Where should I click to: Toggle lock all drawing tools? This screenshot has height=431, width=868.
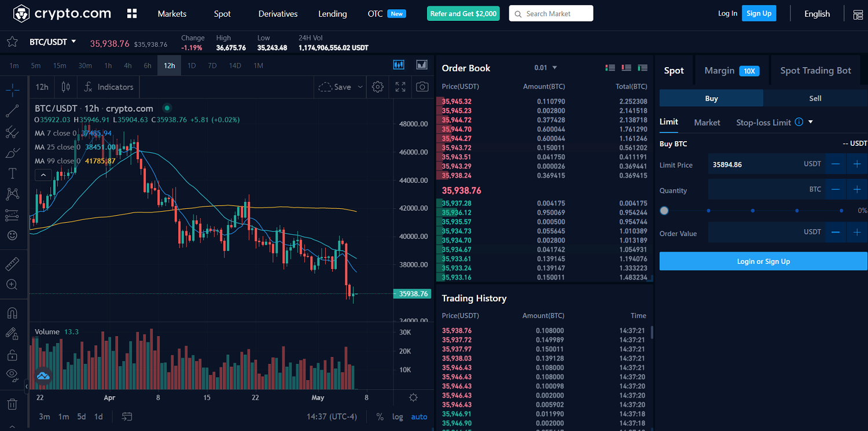click(x=12, y=355)
